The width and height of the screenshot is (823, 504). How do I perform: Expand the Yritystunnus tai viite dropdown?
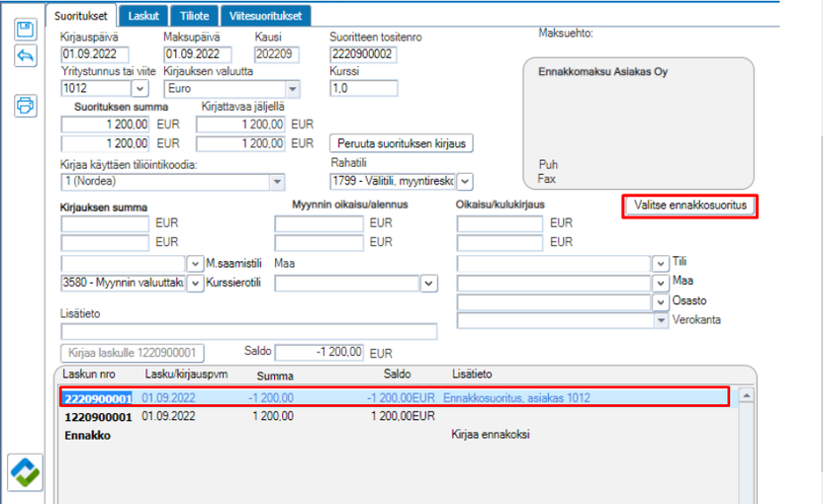(139, 89)
